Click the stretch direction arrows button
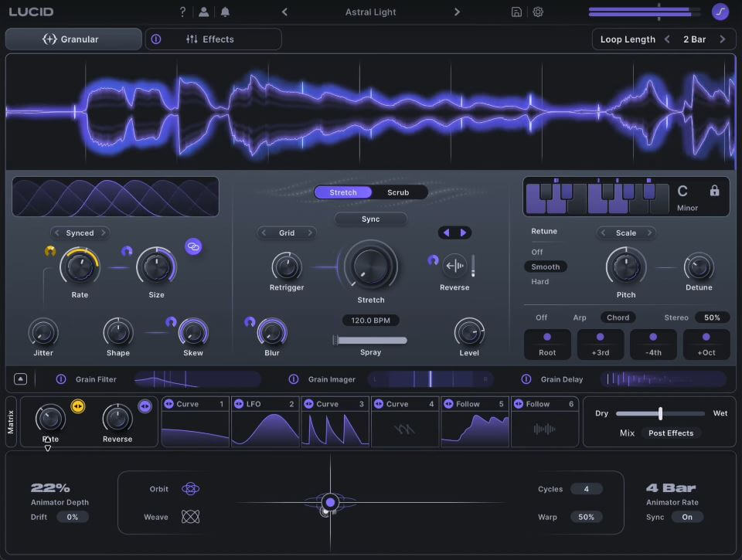Screen dimensions: 742x560 click(x=454, y=232)
